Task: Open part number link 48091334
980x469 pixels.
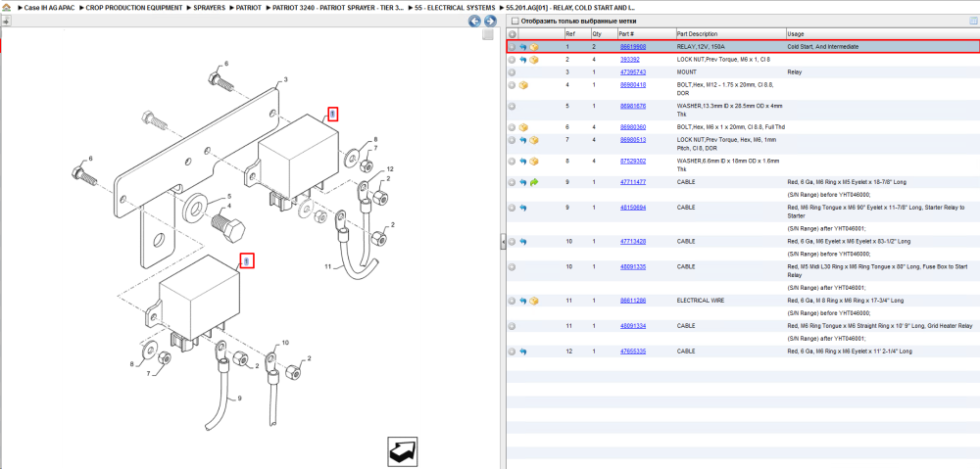Action: coord(632,326)
